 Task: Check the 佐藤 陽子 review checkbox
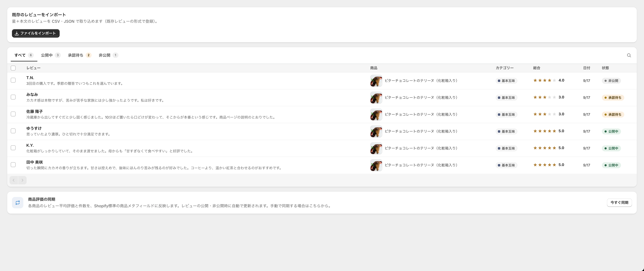point(13,114)
